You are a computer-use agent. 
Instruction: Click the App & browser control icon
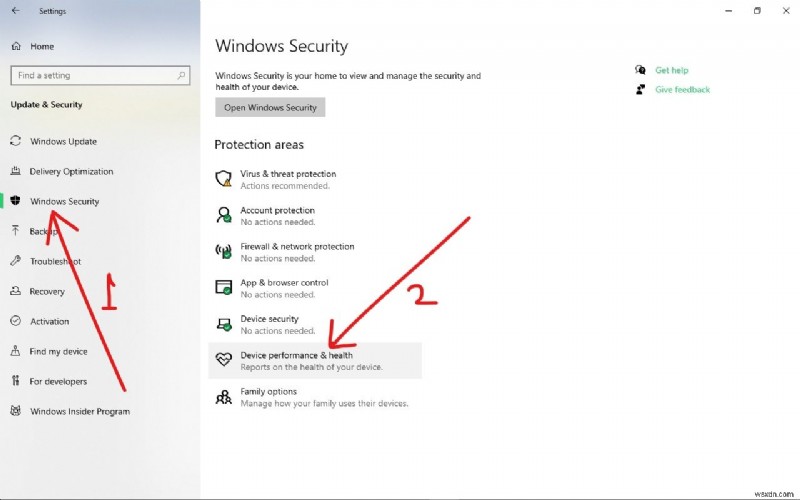[x=224, y=287]
